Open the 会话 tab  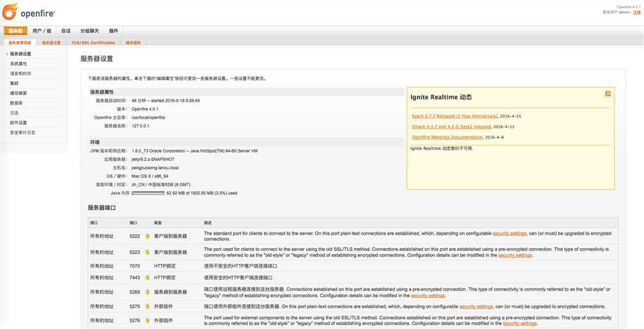[65, 31]
